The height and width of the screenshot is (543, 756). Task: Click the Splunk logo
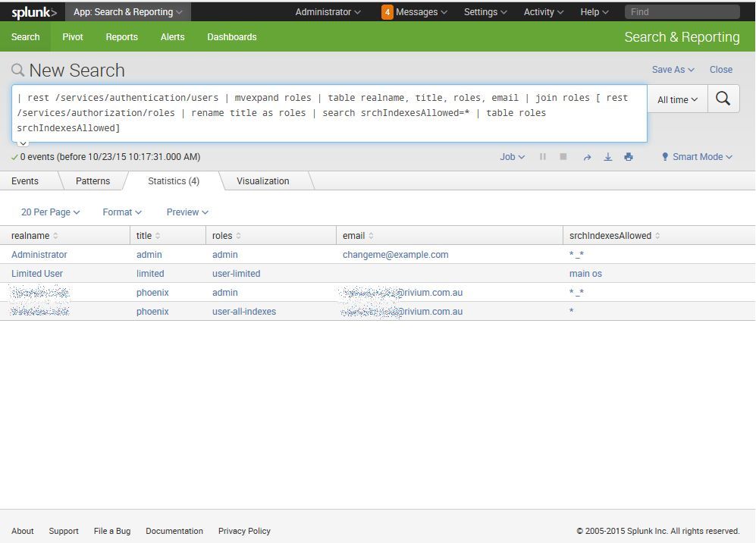(x=34, y=12)
